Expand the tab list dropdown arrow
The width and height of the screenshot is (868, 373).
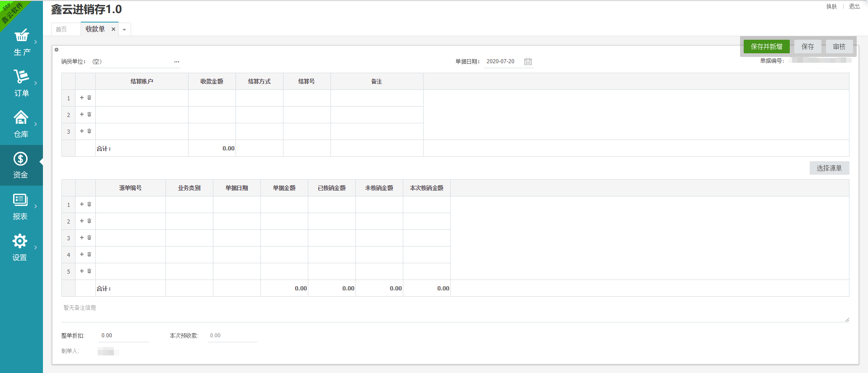[124, 30]
